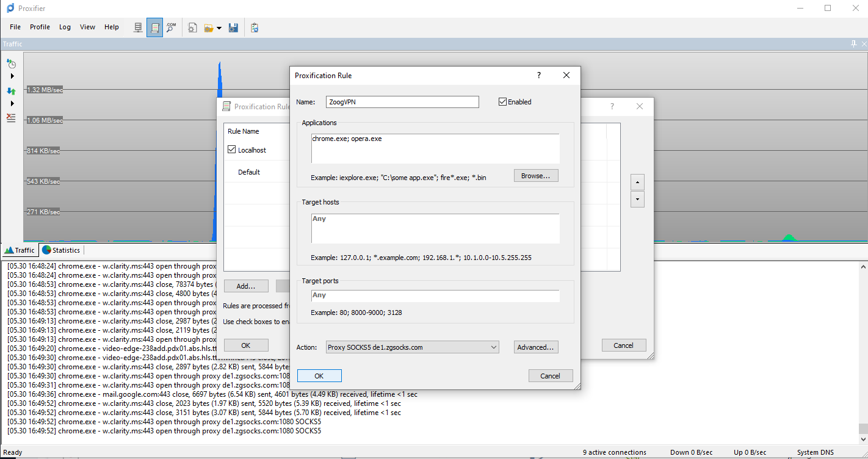The width and height of the screenshot is (868, 459).
Task: Move rule up with the up arrow button
Action: (x=637, y=182)
